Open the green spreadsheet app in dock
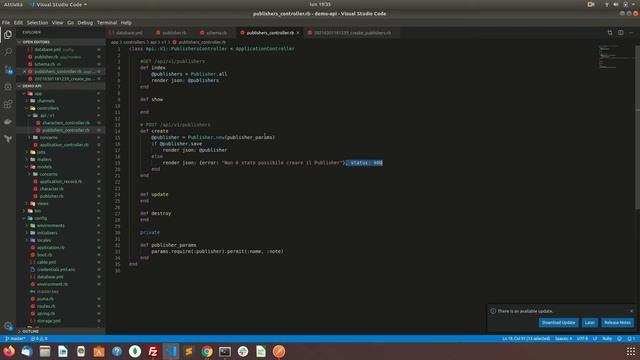This screenshot has height=360, width=640. pos(261,351)
